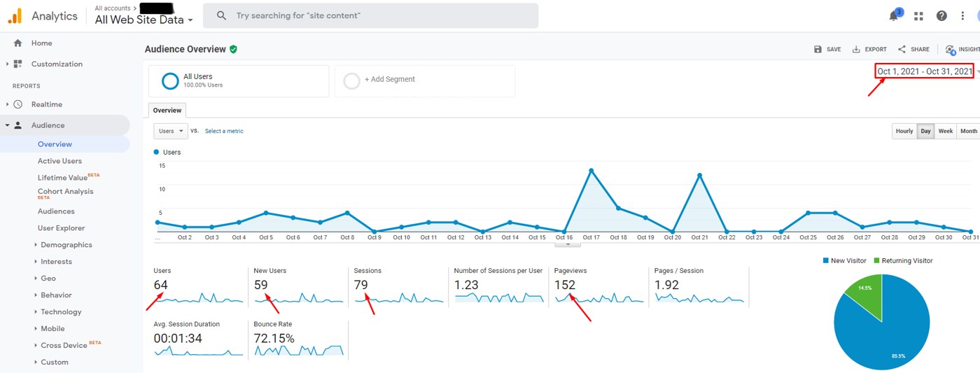Open the Users metric dropdown
The width and height of the screenshot is (980, 373).
(x=171, y=131)
